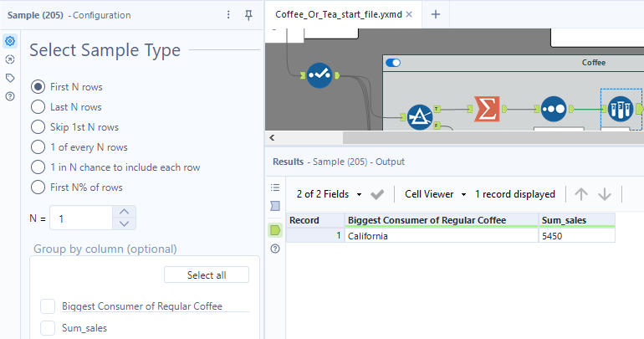Decrease N value with down stepper
The width and height of the screenshot is (644, 339).
click(x=124, y=224)
